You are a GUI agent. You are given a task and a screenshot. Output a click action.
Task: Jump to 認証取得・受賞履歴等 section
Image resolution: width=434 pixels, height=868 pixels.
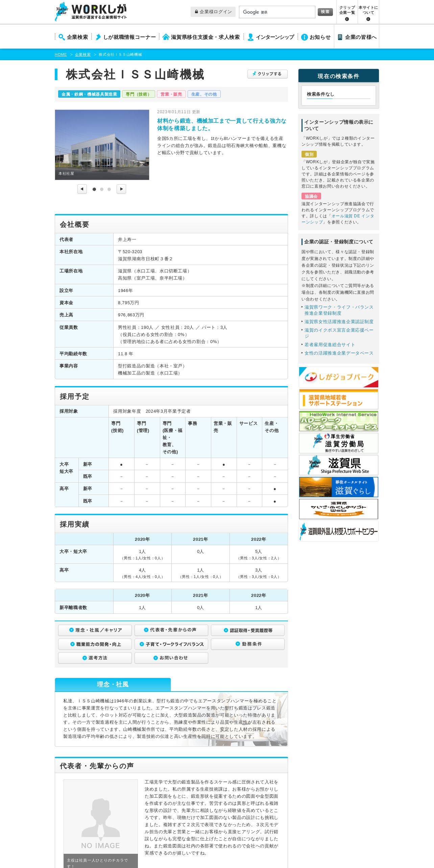(x=248, y=630)
